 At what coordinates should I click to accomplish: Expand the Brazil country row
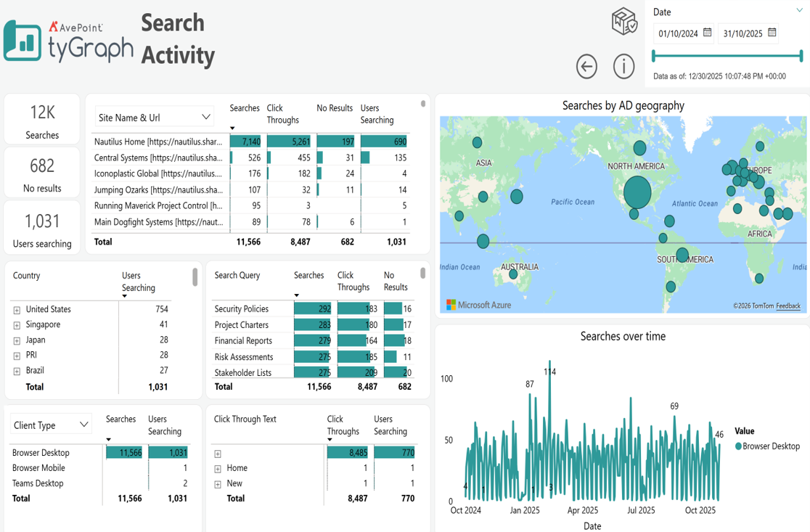click(x=17, y=372)
